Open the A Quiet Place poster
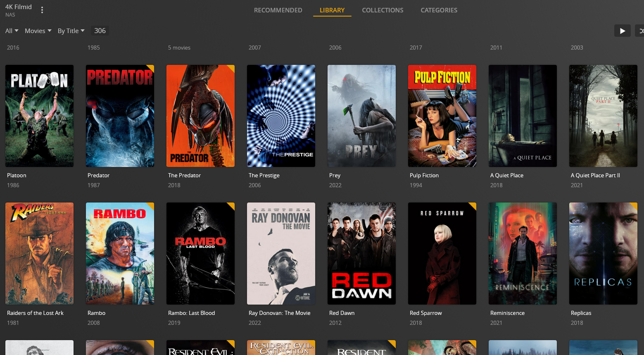644x355 pixels. click(523, 116)
